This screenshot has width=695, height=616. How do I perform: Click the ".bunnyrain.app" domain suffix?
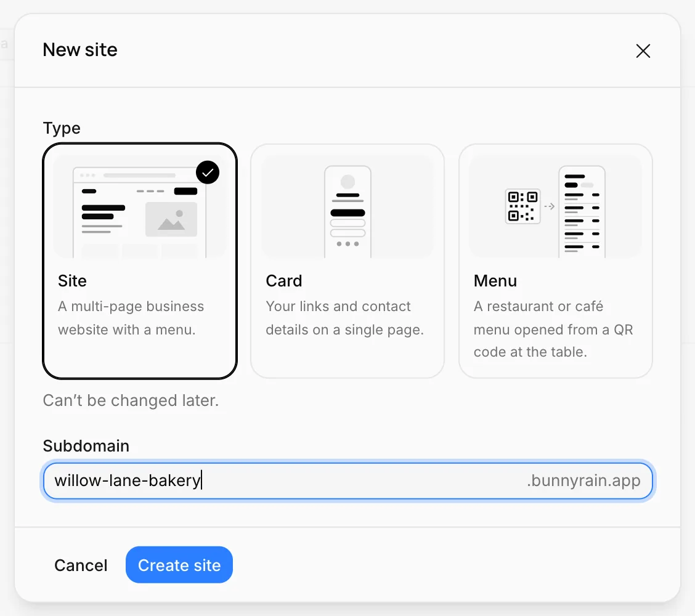(x=583, y=481)
